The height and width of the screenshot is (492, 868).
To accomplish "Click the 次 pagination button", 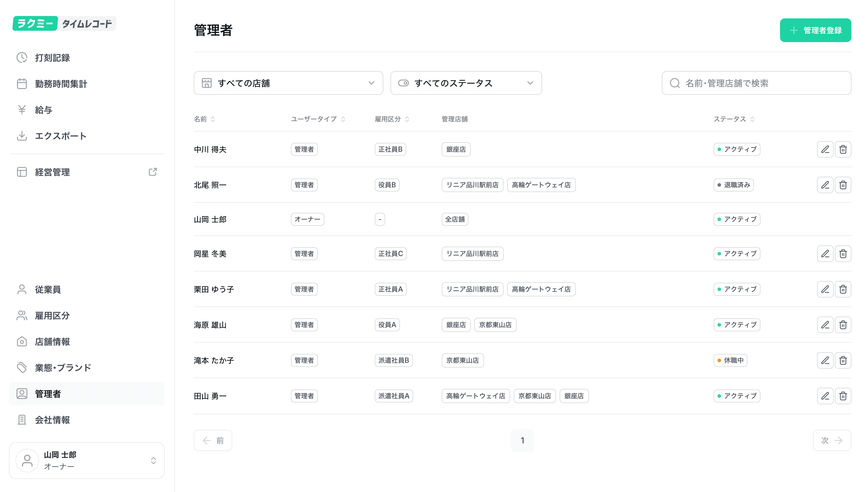I will pyautogui.click(x=832, y=440).
